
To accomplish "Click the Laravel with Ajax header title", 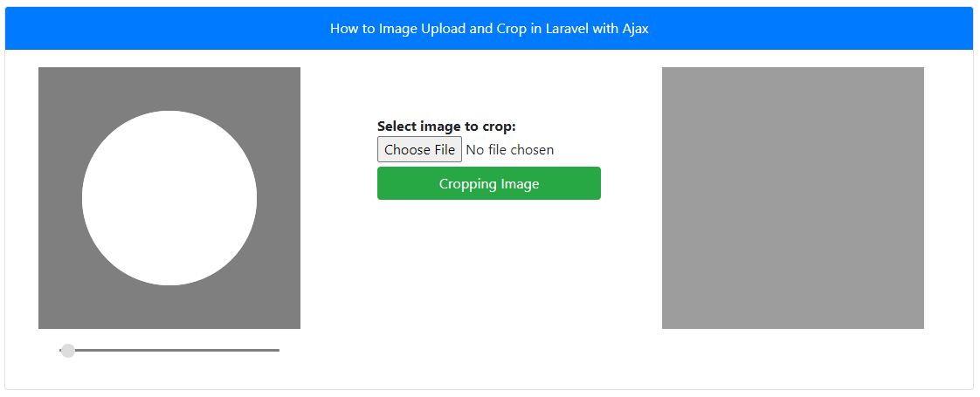I will click(489, 29).
